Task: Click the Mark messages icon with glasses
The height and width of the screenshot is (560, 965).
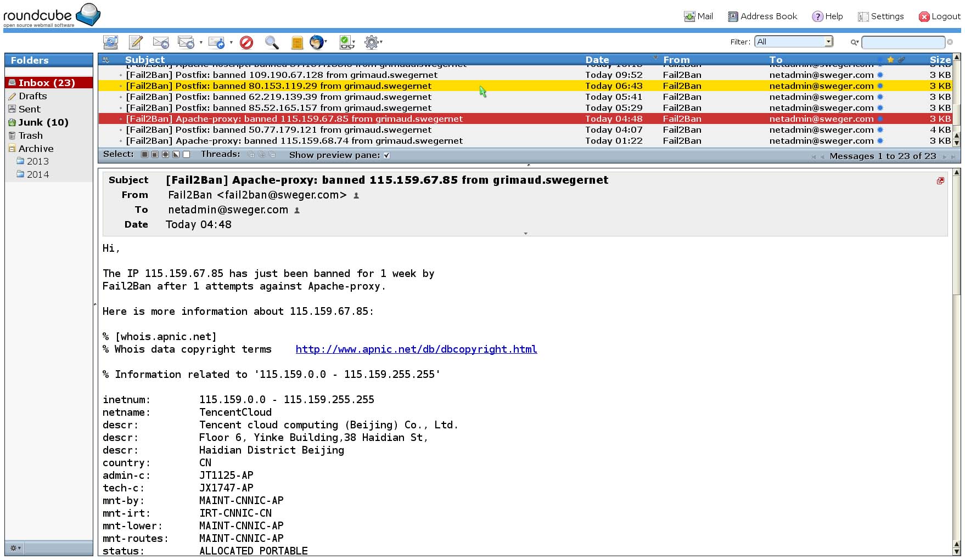Action: 346,42
